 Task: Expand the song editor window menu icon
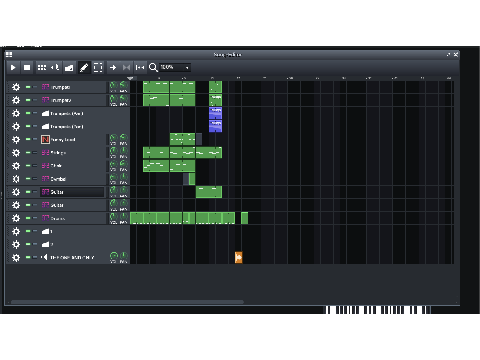(x=9, y=54)
